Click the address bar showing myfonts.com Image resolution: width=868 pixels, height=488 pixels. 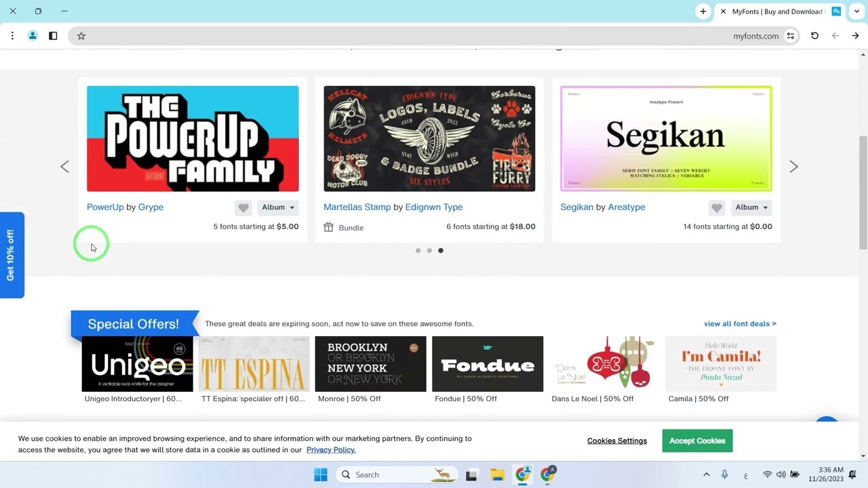pyautogui.click(x=434, y=36)
